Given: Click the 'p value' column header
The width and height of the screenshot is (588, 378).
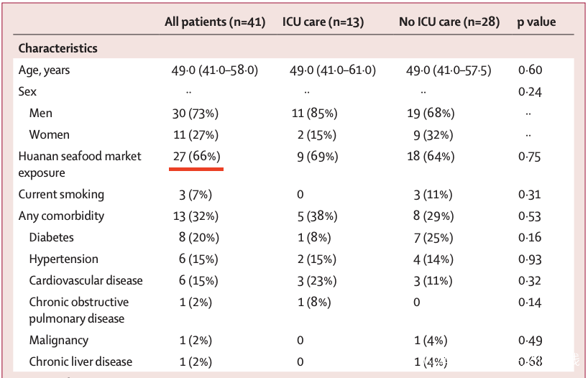Looking at the screenshot, I should click(x=536, y=22).
